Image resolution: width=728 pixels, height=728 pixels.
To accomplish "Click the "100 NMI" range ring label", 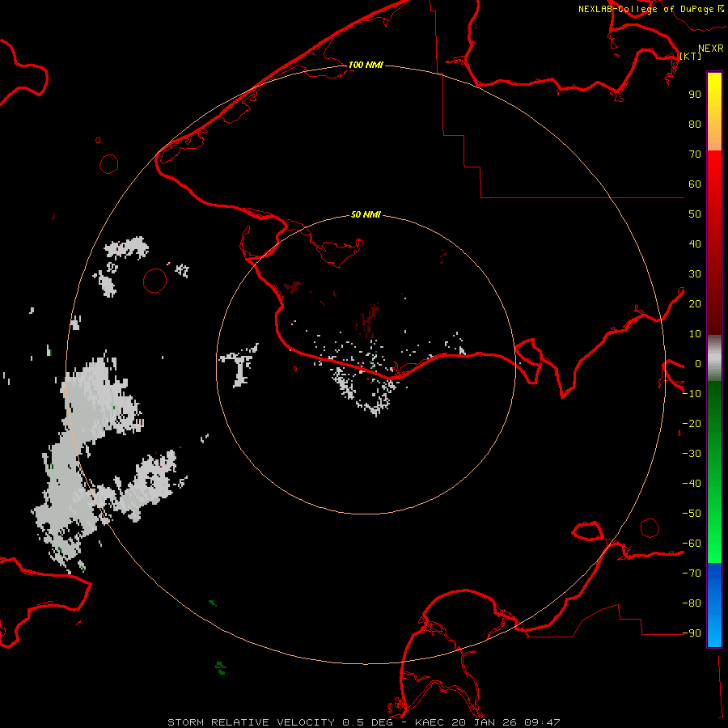I will coord(366,65).
